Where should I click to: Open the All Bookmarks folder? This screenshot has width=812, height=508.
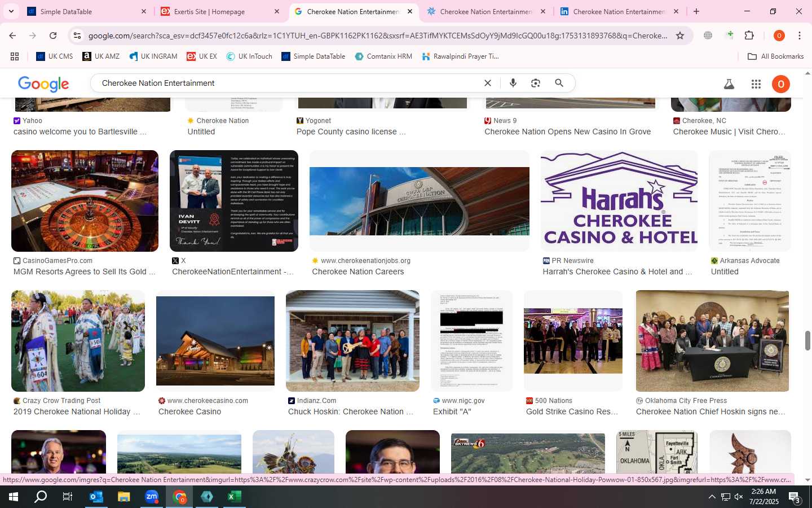775,56
